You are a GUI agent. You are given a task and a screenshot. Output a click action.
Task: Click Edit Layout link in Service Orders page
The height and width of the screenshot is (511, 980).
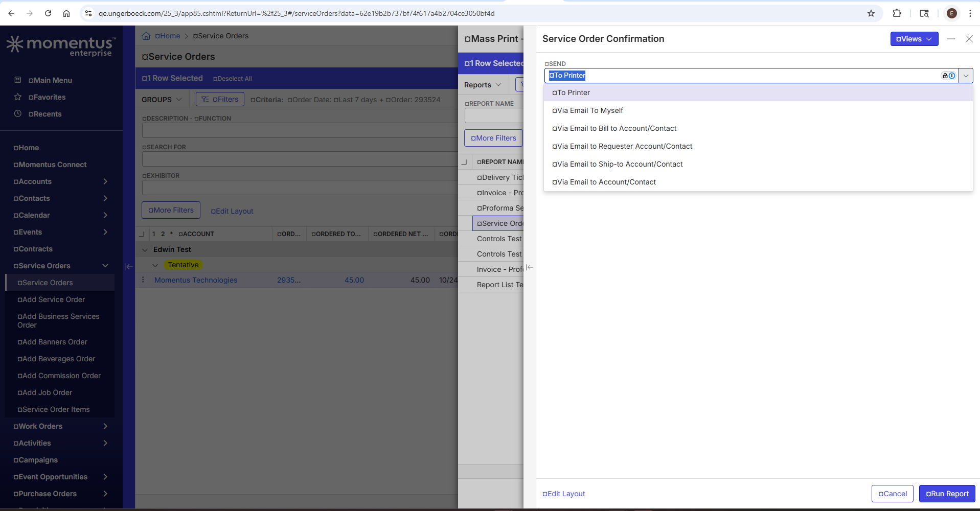(232, 211)
